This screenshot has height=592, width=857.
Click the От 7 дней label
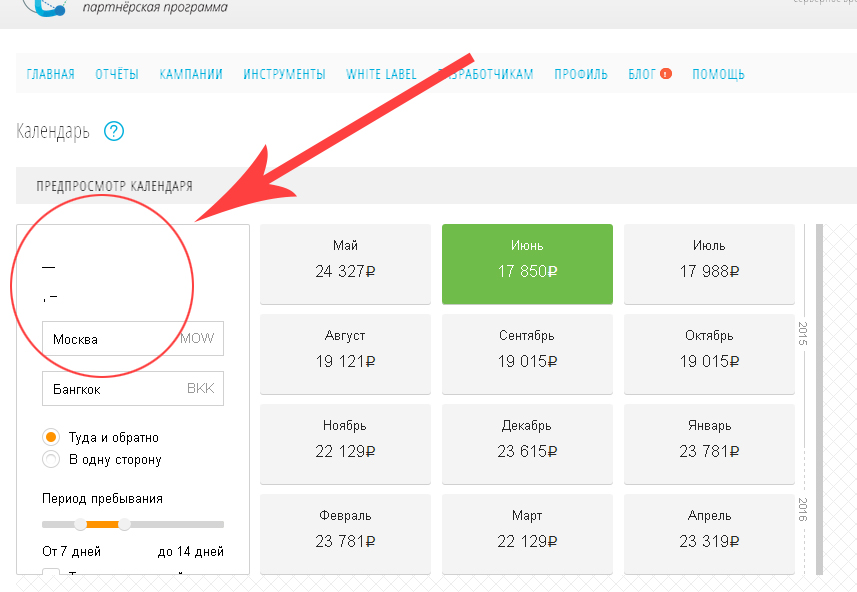(x=72, y=551)
